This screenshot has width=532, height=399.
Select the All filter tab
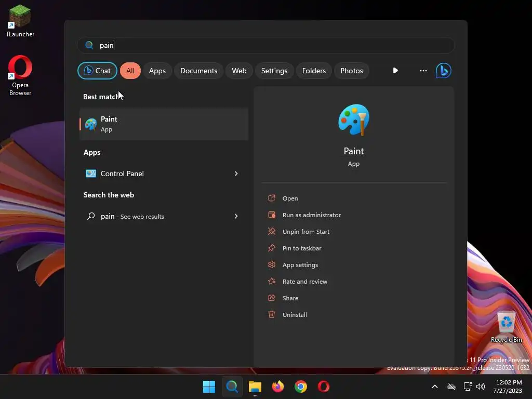pyautogui.click(x=130, y=71)
